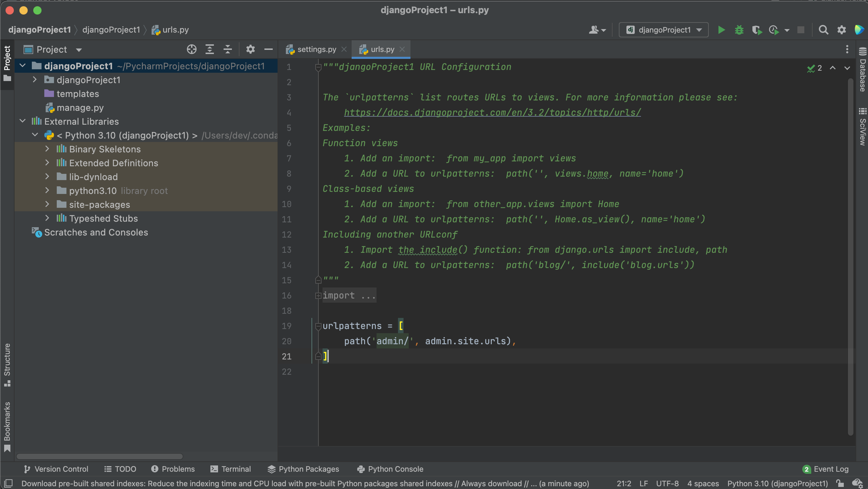Screen dimensions: 868x489
Task: Click Project panel horizontal scrollbar
Action: [x=100, y=456]
